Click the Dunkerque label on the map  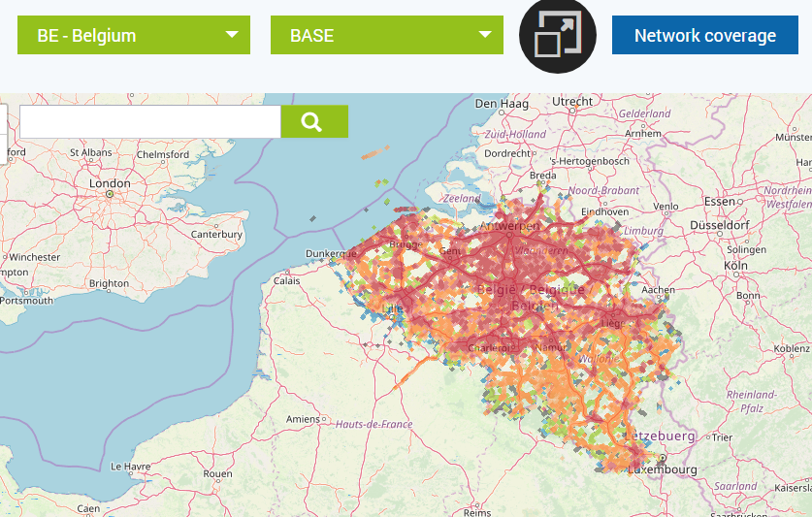click(331, 253)
